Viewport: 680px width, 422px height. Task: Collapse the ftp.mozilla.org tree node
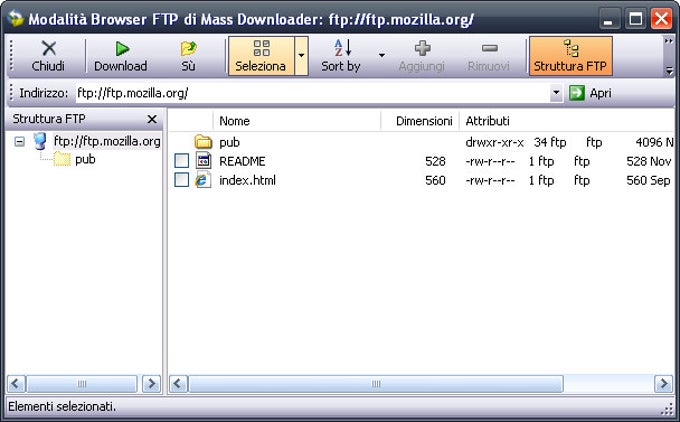pyautogui.click(x=20, y=141)
